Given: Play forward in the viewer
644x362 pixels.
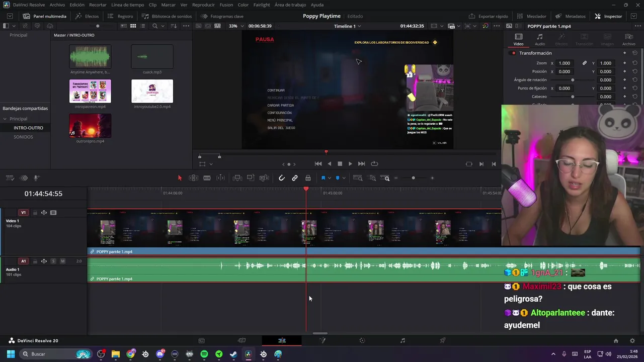Looking at the screenshot, I should (x=350, y=164).
